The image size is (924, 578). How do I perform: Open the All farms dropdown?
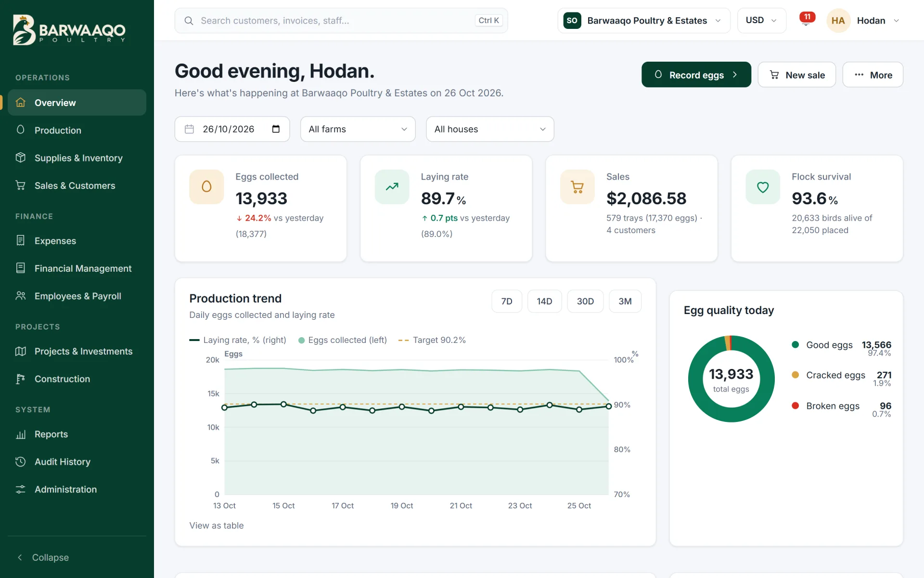click(x=358, y=129)
